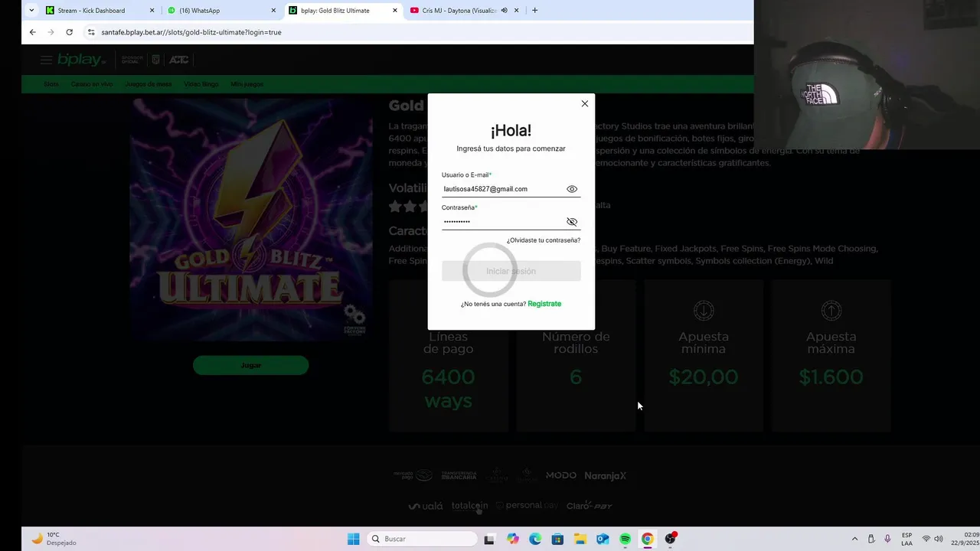The width and height of the screenshot is (980, 551).
Task: Click the ualá payment logo
Action: point(426,506)
